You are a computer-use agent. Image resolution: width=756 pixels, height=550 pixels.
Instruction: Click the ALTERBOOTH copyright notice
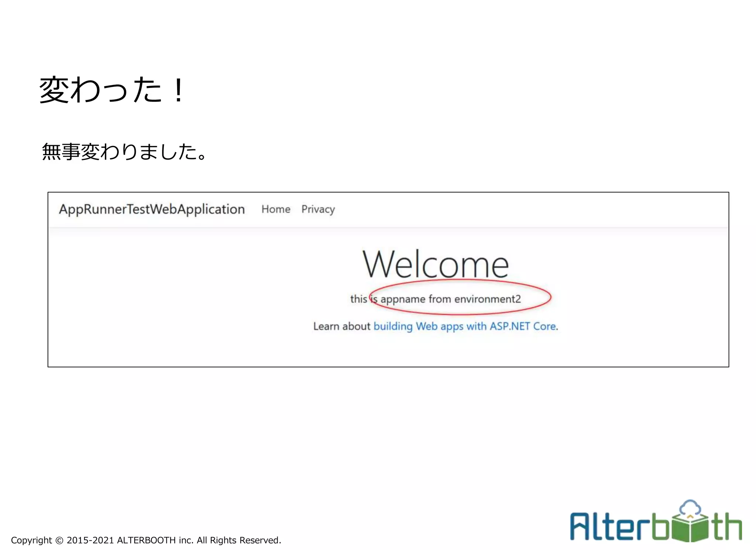(146, 540)
